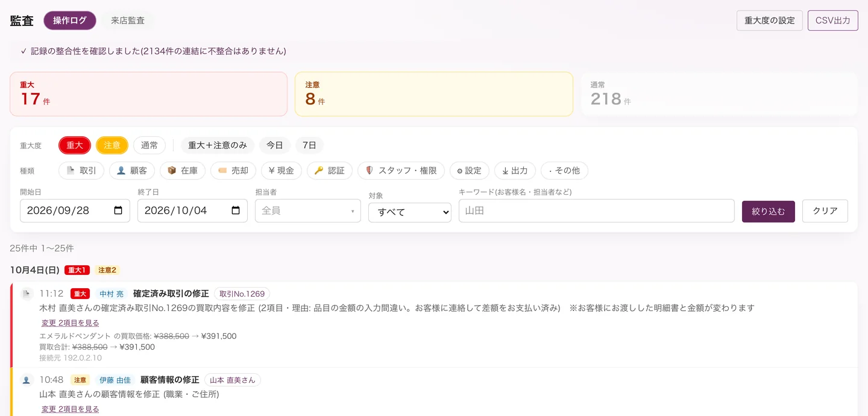Viewport: 868px width, 416px height.
Task: Switch to the 来店監査 tab
Action: (128, 20)
